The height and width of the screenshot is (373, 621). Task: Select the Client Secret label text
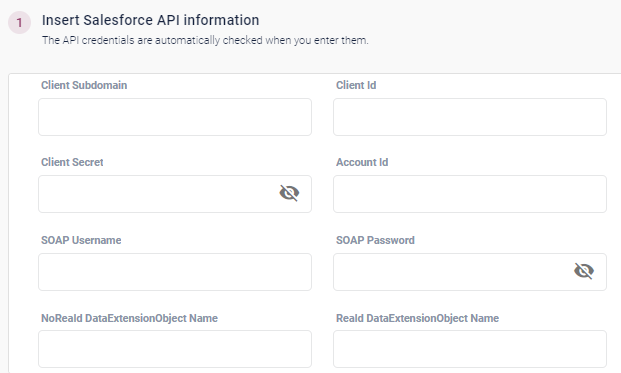coord(72,162)
